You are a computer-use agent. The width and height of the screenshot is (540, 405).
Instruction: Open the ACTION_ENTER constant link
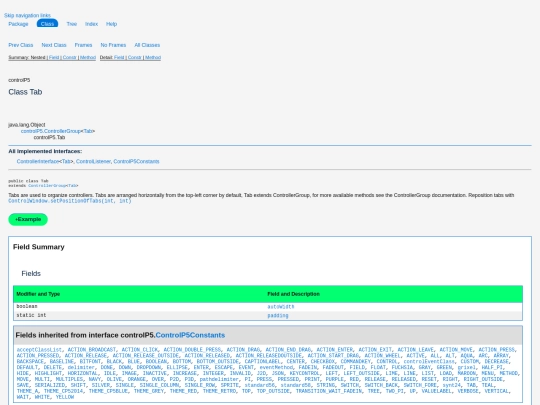(x=335, y=350)
